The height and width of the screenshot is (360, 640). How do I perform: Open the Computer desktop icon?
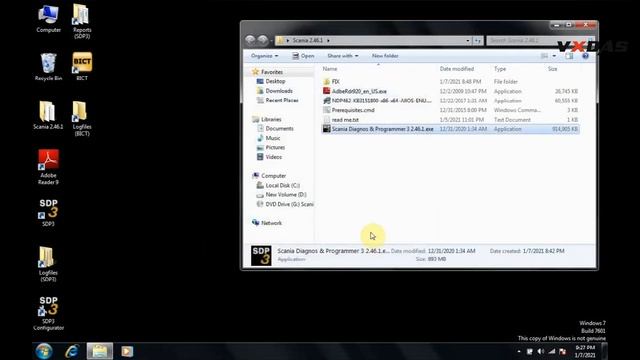click(48, 18)
